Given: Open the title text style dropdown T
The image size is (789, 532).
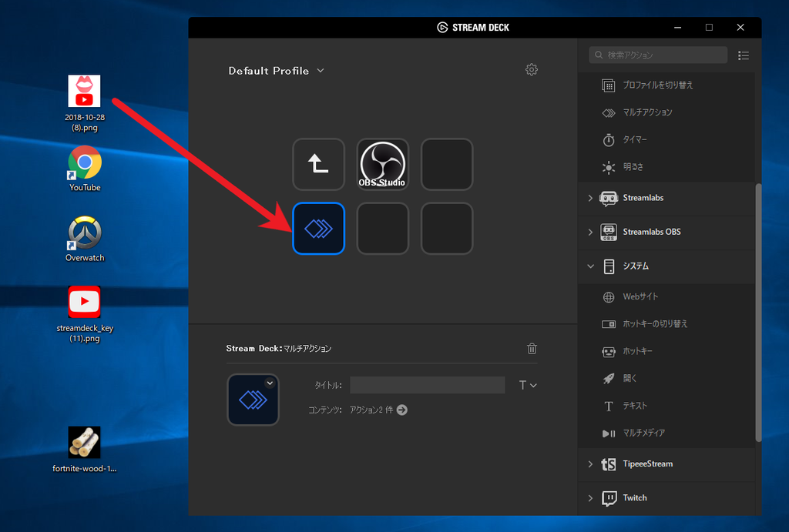Looking at the screenshot, I should [527, 385].
